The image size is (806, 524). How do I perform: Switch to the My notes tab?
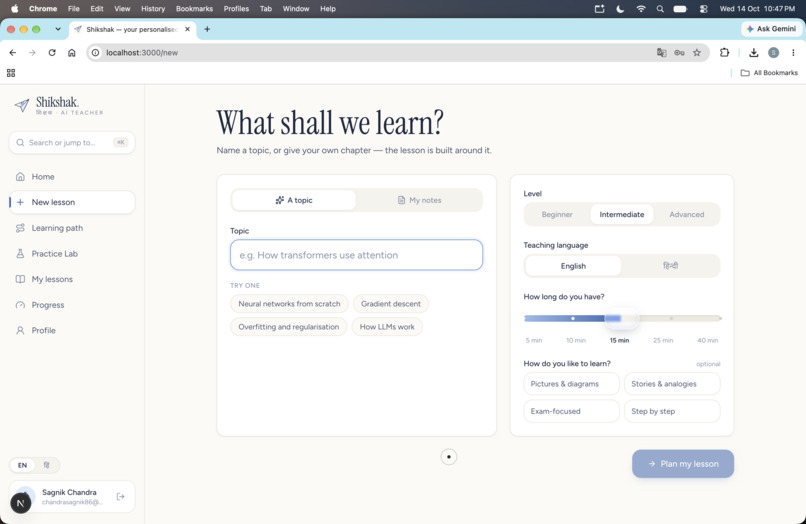[x=419, y=200]
